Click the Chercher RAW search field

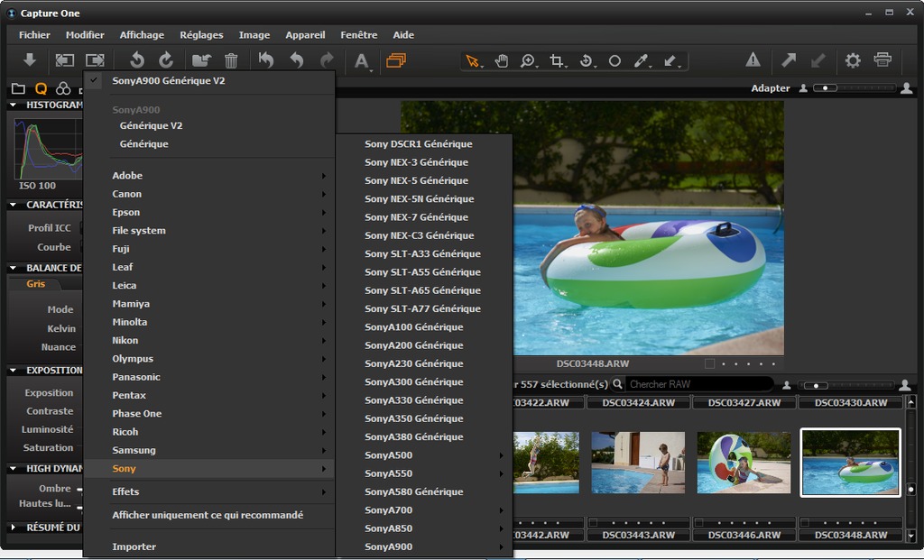click(x=695, y=384)
